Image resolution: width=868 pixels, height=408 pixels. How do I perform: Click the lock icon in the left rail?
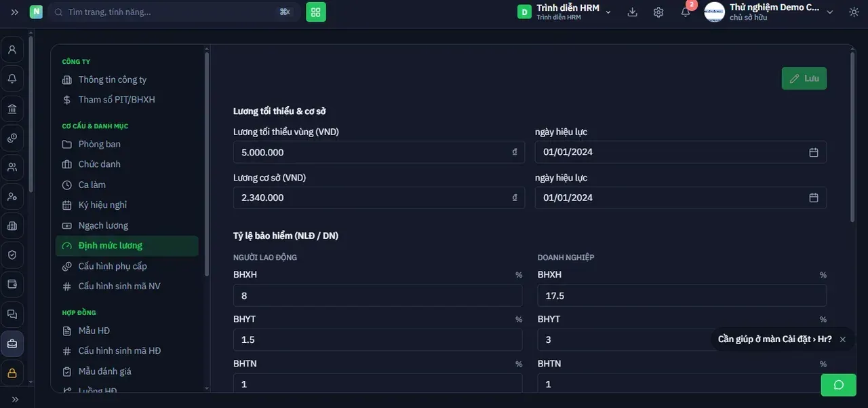coord(12,373)
